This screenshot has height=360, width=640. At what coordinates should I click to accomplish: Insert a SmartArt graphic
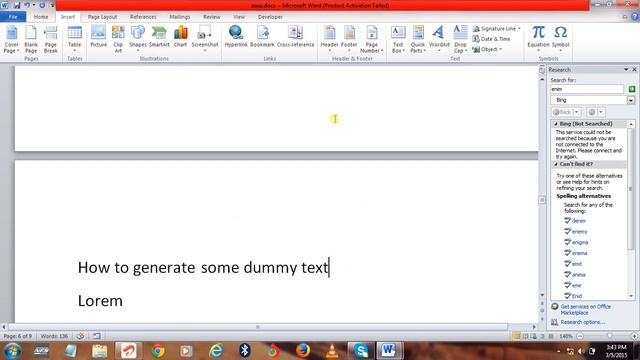(x=159, y=37)
